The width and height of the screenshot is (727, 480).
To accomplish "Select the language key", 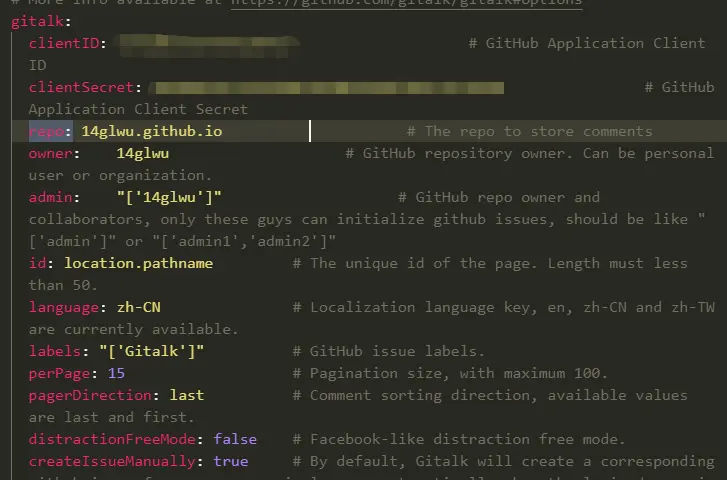I will pyautogui.click(x=64, y=307).
